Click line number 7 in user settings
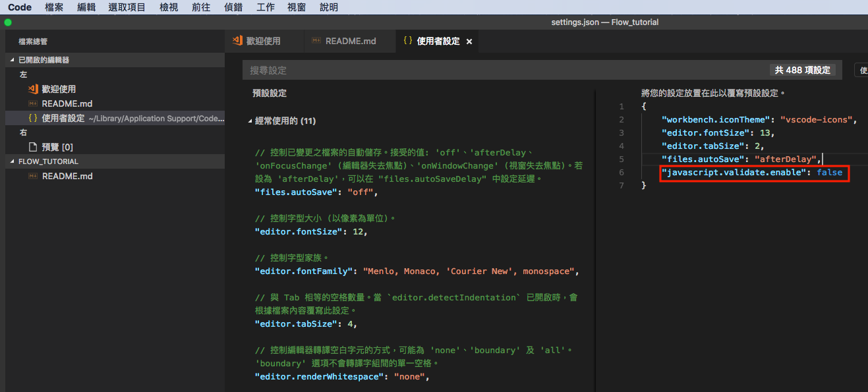This screenshot has width=868, height=392. click(x=621, y=186)
